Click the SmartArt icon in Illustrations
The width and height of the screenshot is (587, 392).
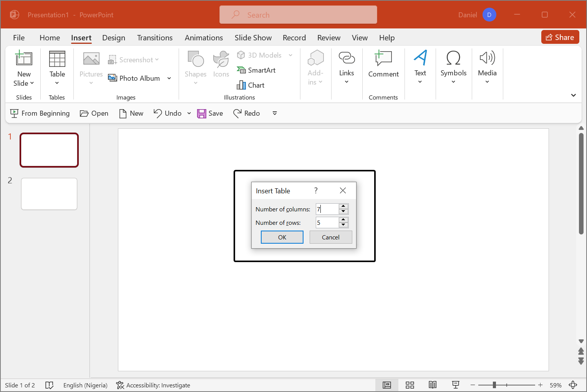pos(241,70)
